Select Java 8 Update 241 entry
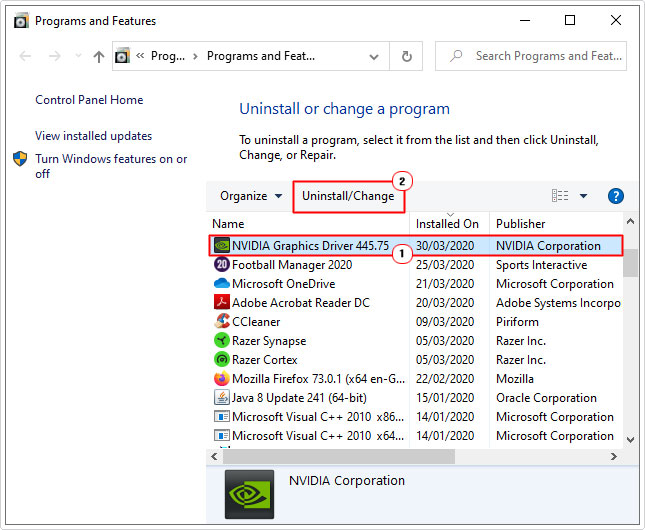 click(x=299, y=398)
